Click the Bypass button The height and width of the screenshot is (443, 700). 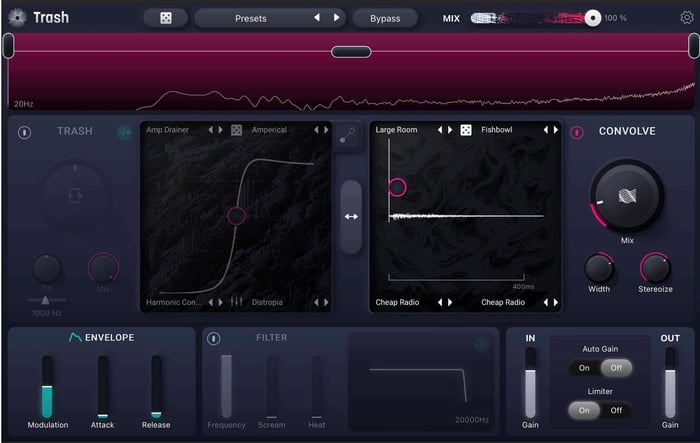385,18
